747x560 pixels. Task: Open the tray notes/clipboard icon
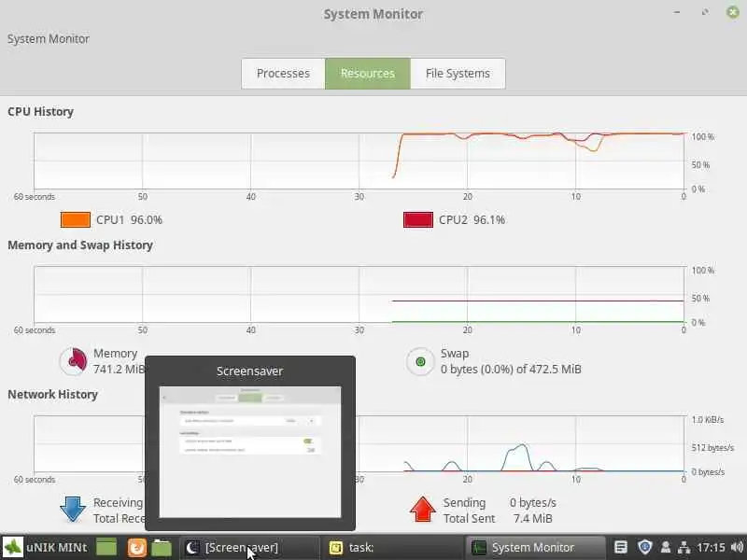[620, 547]
